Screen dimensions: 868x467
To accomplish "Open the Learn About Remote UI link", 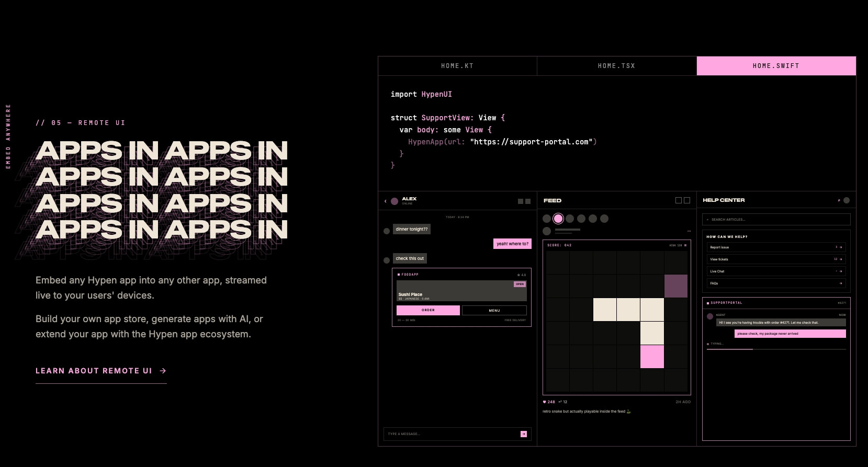I will coord(101,371).
